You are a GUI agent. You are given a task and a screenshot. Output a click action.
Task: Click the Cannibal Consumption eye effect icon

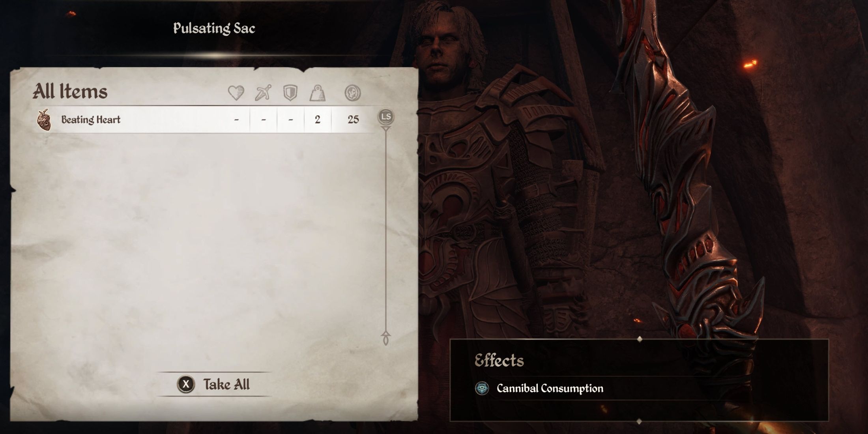point(482,388)
